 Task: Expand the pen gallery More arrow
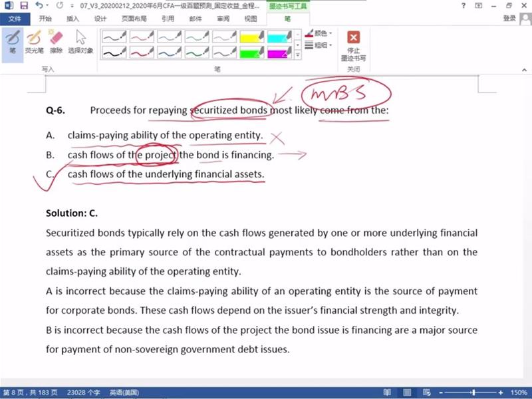(297, 55)
